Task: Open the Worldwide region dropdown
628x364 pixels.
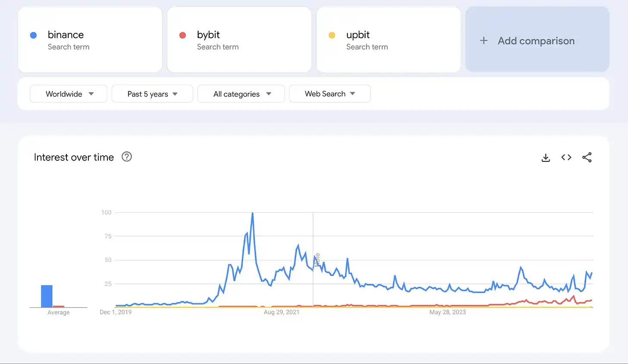Action: [x=69, y=94]
